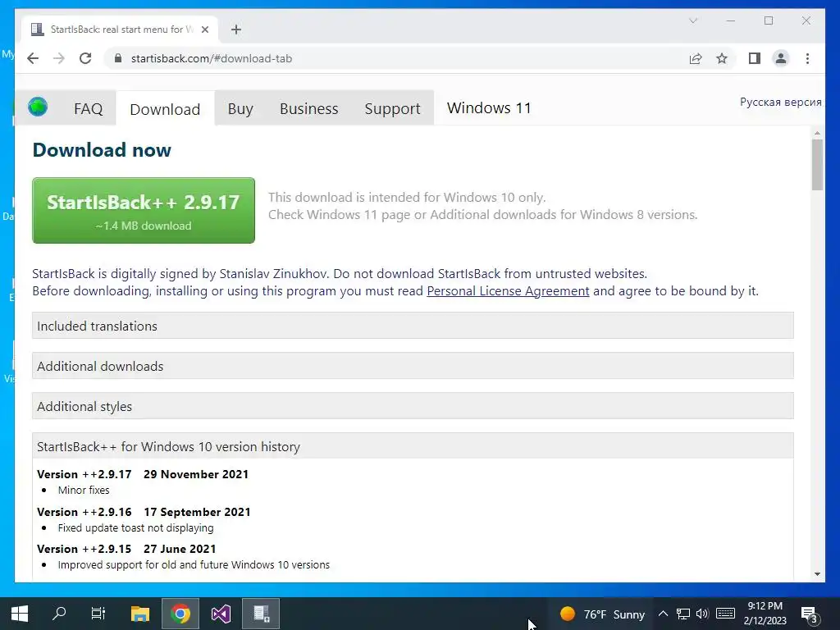Click Version ++2.9.15 27 June 2021 entry
The height and width of the screenshot is (630, 840).
pos(126,549)
